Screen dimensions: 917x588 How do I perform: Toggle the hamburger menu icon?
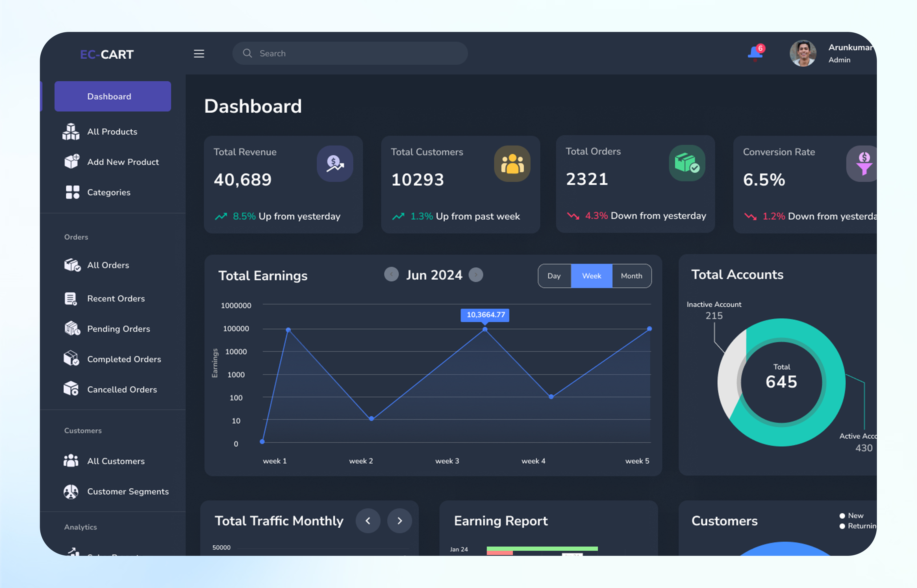click(x=199, y=53)
